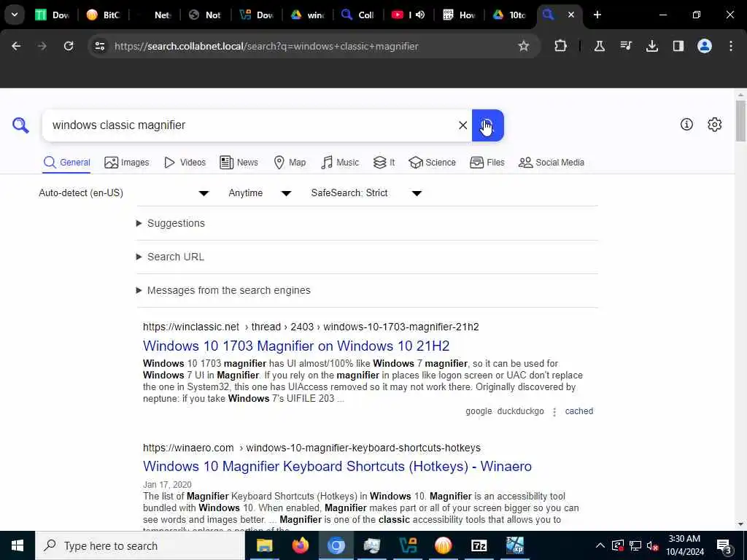Toggle the browser side panel

click(x=678, y=46)
